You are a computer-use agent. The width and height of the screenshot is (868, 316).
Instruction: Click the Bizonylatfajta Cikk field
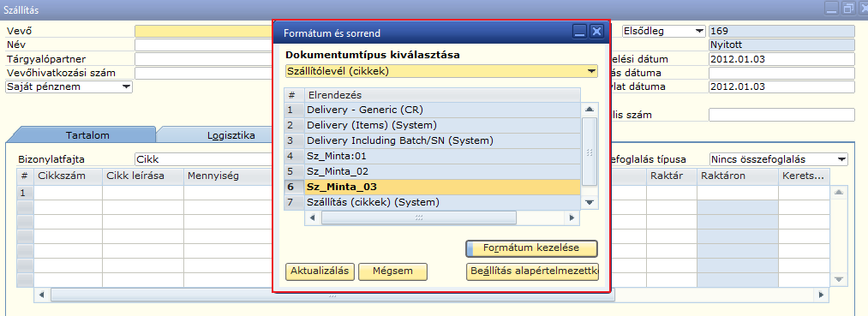tap(204, 159)
